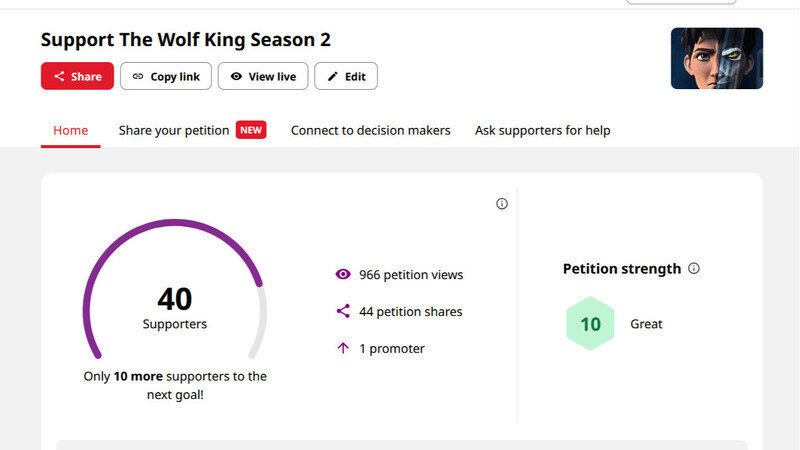Image resolution: width=800 pixels, height=450 pixels.
Task: Click the Petition strength info icon
Action: (694, 269)
